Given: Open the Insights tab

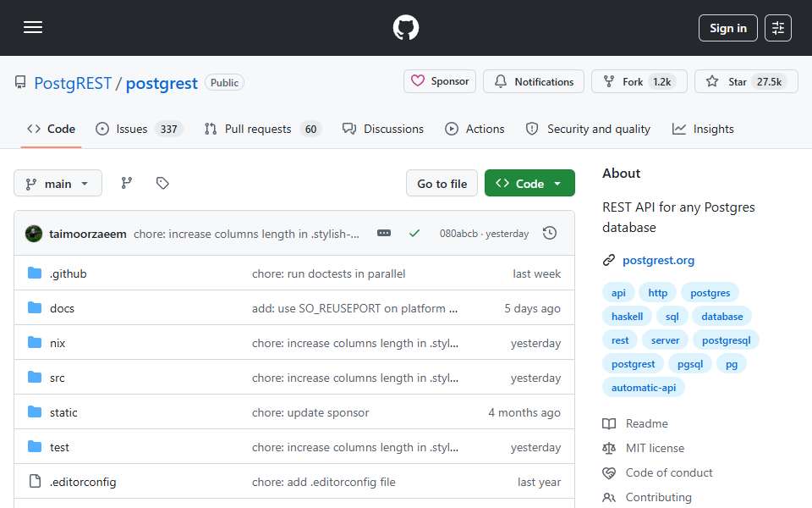Looking at the screenshot, I should pos(703,129).
